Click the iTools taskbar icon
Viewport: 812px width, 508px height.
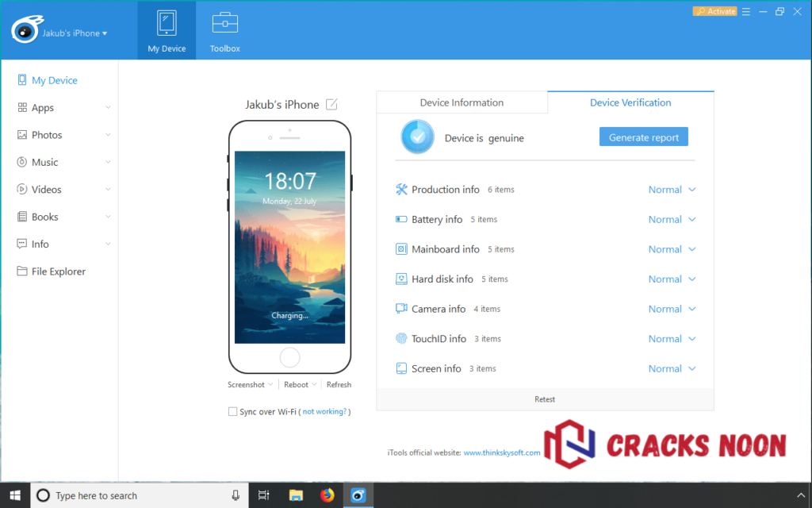pos(358,495)
